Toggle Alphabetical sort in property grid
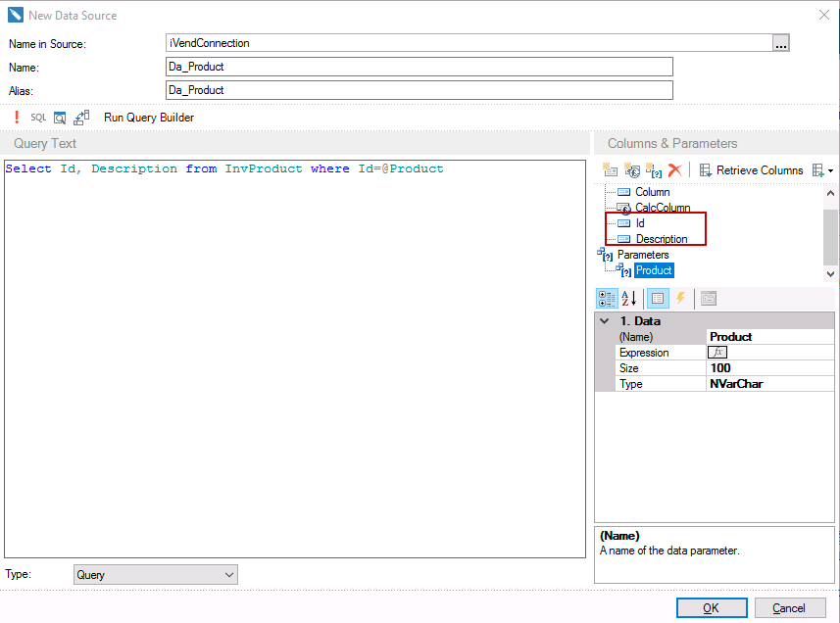This screenshot has height=623, width=840. point(628,299)
